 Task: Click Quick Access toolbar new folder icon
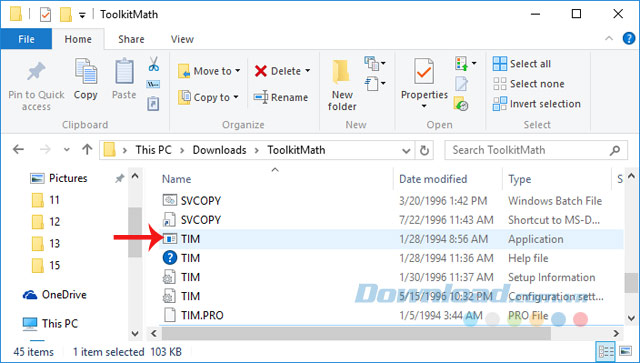[x=66, y=15]
